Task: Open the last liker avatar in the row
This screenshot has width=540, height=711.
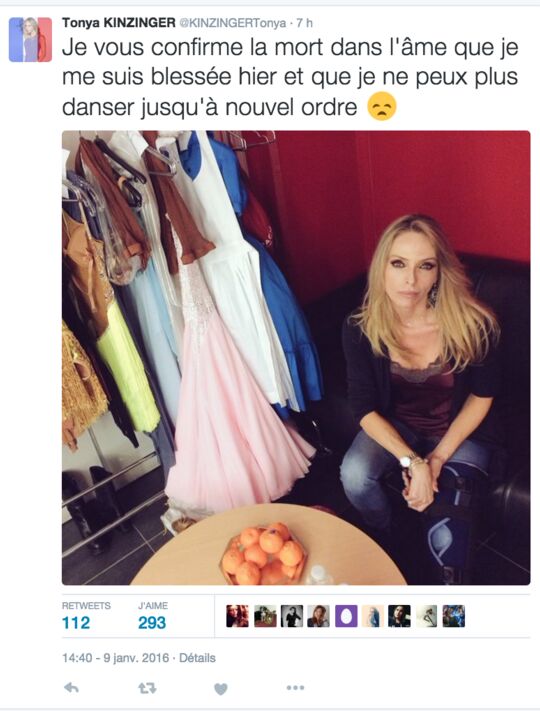Action: tap(454, 616)
